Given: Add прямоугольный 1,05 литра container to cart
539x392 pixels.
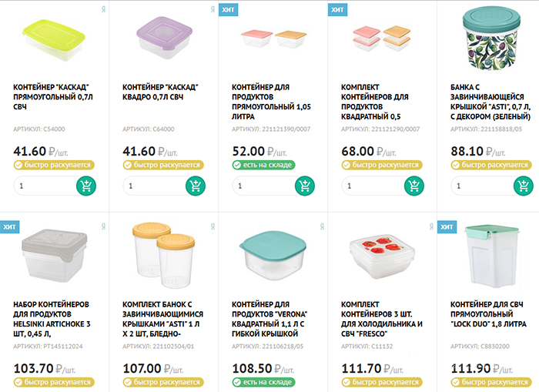Looking at the screenshot, I should coord(304,186).
